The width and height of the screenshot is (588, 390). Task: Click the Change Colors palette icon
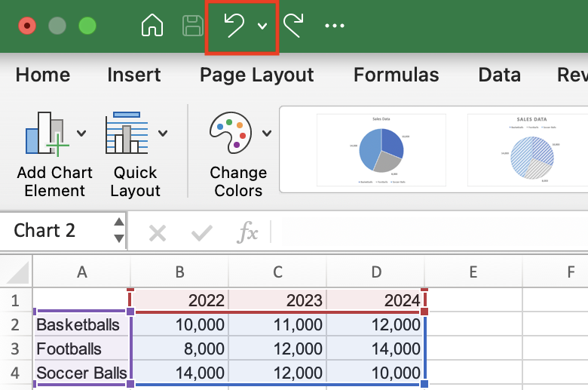click(230, 133)
